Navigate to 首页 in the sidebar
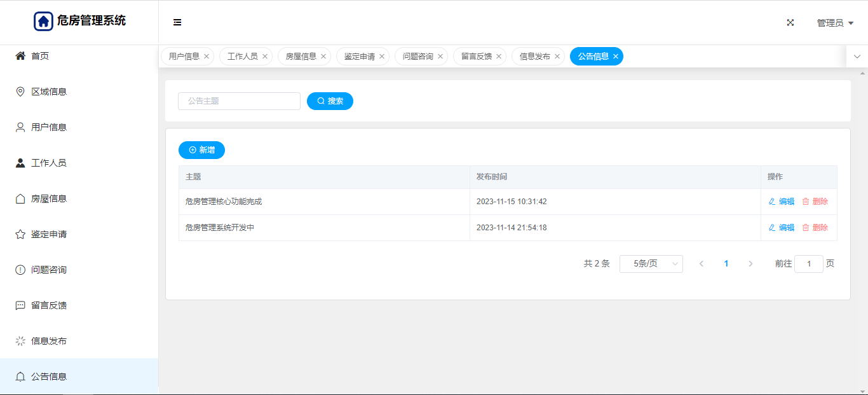 pos(40,56)
